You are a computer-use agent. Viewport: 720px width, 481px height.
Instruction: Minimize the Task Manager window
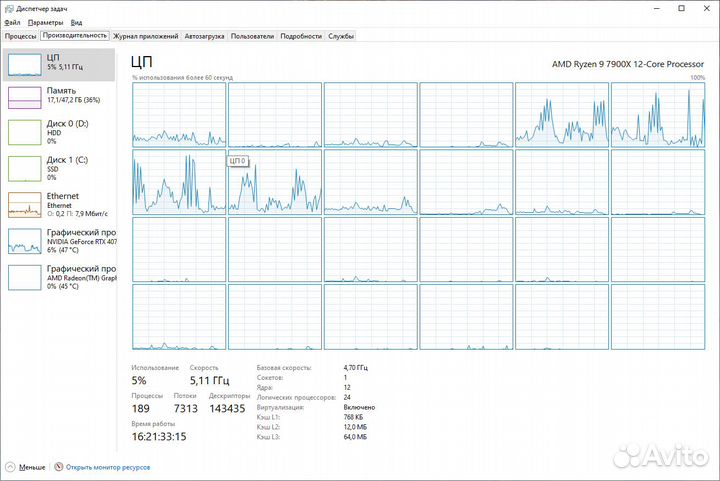click(x=657, y=8)
